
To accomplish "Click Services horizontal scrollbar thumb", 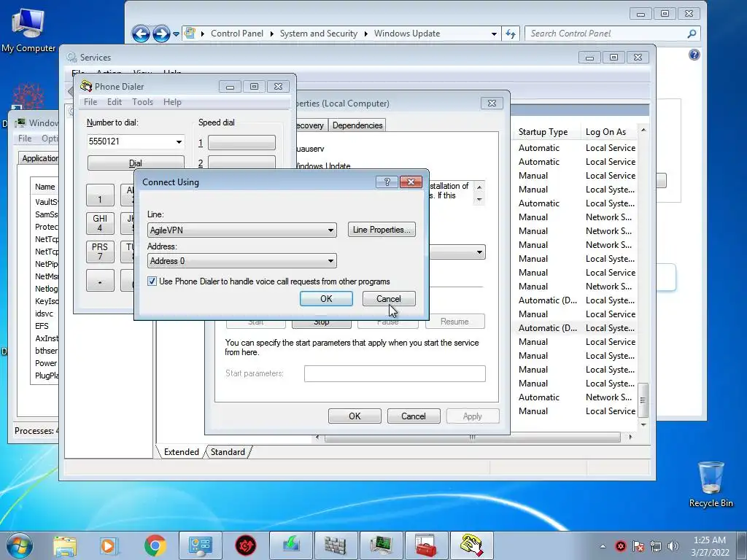I will point(472,437).
